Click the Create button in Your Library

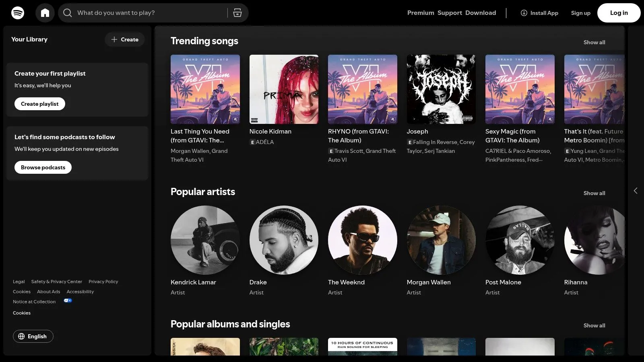(x=125, y=39)
